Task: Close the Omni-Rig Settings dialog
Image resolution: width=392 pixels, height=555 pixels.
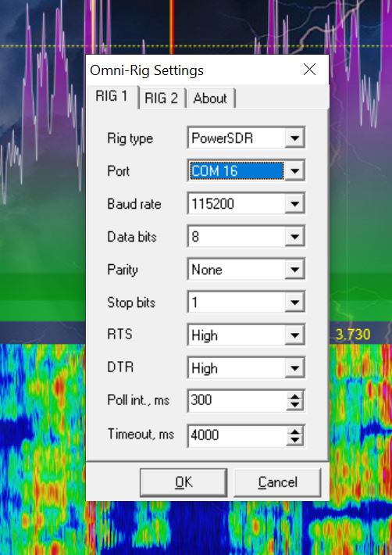Action: [x=310, y=70]
